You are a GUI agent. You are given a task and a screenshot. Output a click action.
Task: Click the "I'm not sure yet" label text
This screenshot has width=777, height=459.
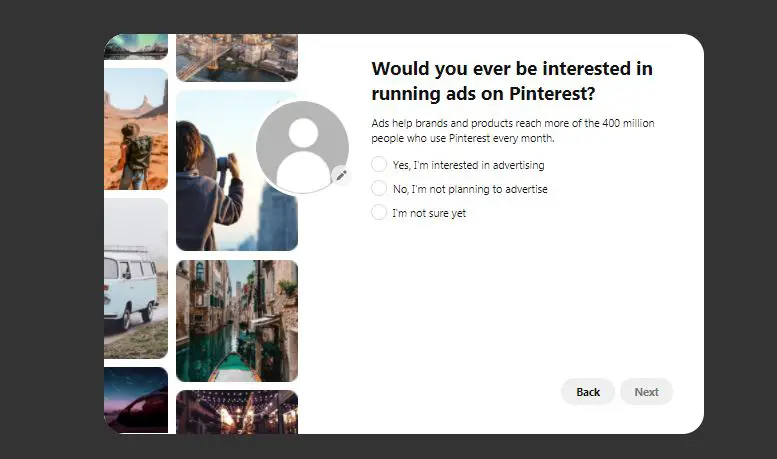(x=429, y=213)
